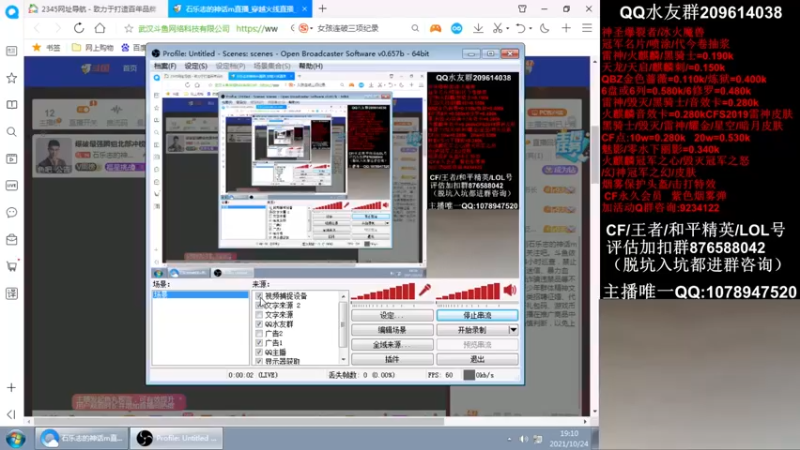
Task: Open the browser hamburger menu
Action: click(x=587, y=29)
